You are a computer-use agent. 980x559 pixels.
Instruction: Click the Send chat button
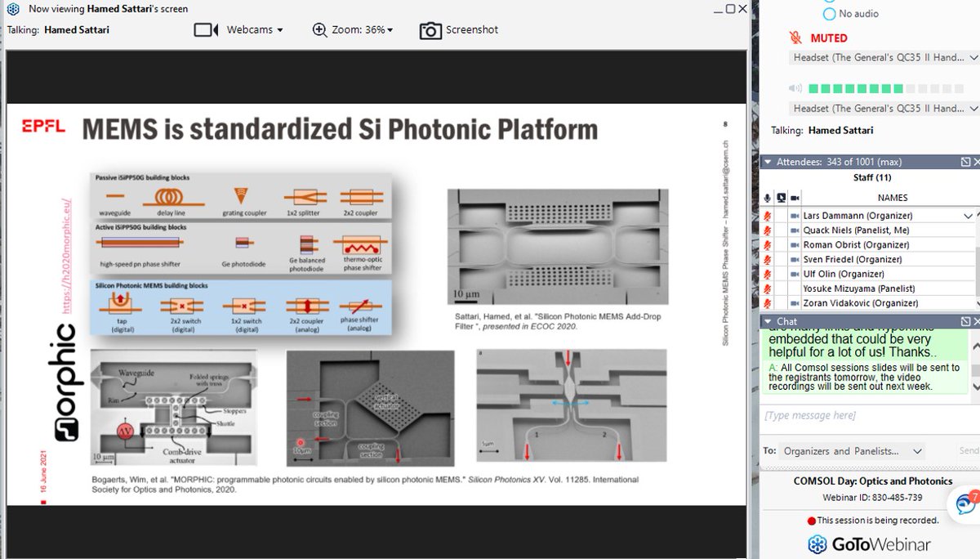pos(969,451)
